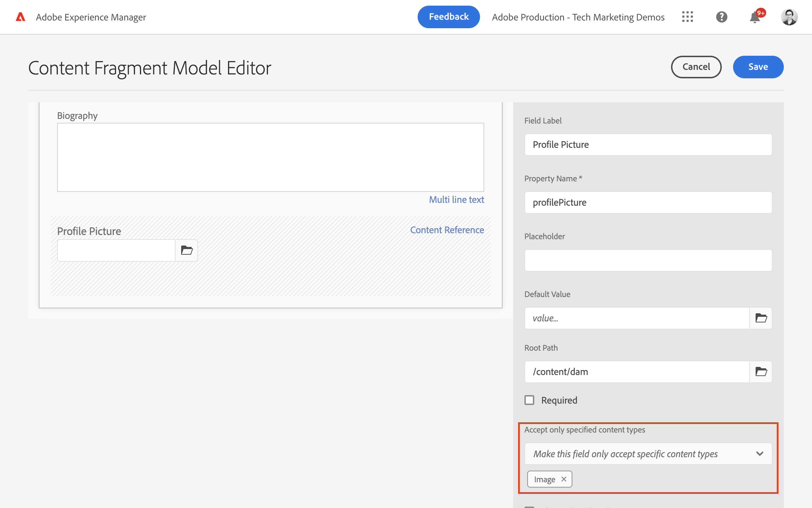Save the content fragment model
Image resolution: width=812 pixels, height=508 pixels.
point(758,67)
